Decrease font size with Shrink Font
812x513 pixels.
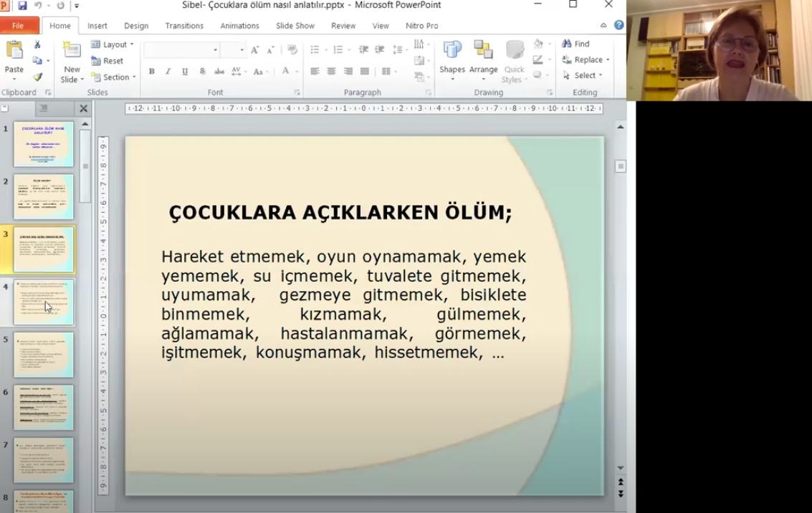tap(270, 49)
